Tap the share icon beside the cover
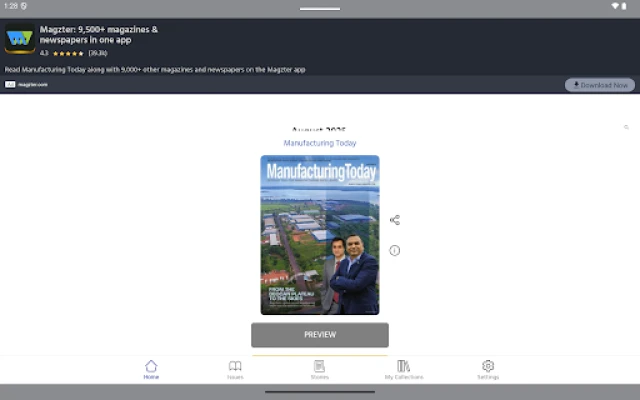Image resolution: width=640 pixels, height=400 pixels. click(x=395, y=220)
